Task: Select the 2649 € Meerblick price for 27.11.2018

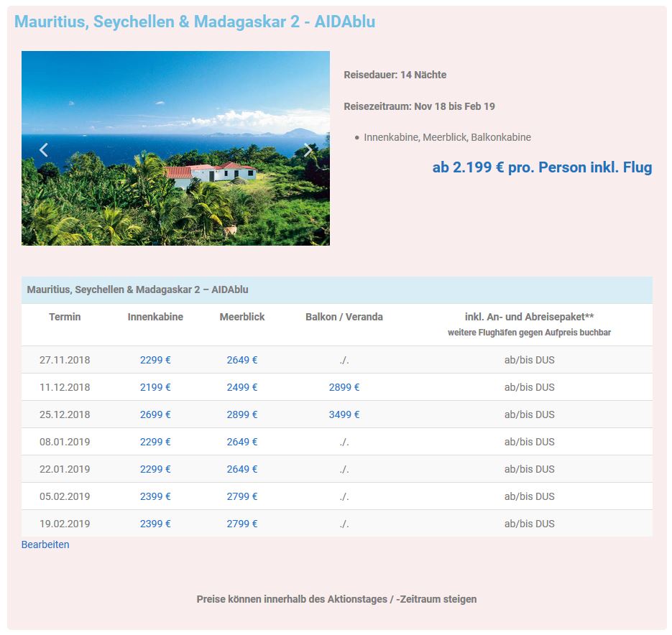Action: tap(242, 360)
